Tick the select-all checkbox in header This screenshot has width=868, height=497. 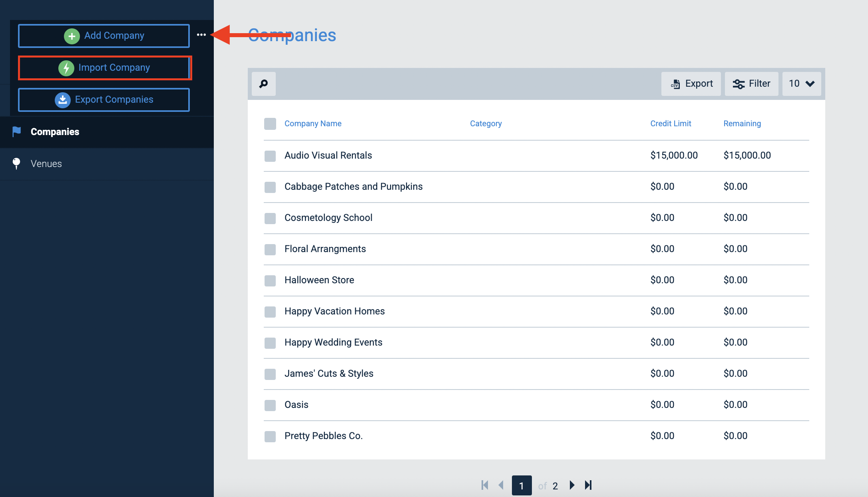[270, 124]
